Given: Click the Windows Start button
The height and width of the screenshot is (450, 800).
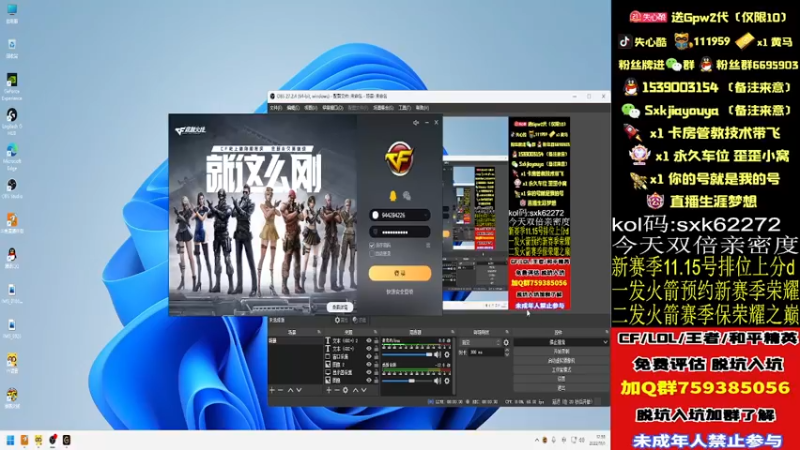Looking at the screenshot, I should (10, 440).
